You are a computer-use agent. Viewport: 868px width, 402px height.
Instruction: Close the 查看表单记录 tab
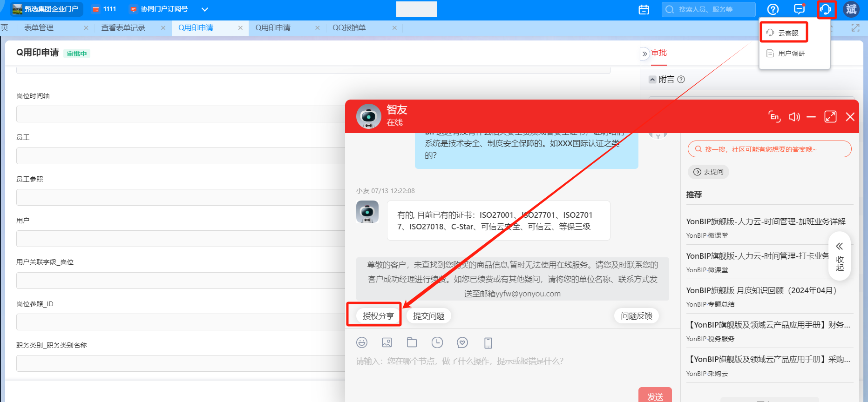click(x=163, y=28)
